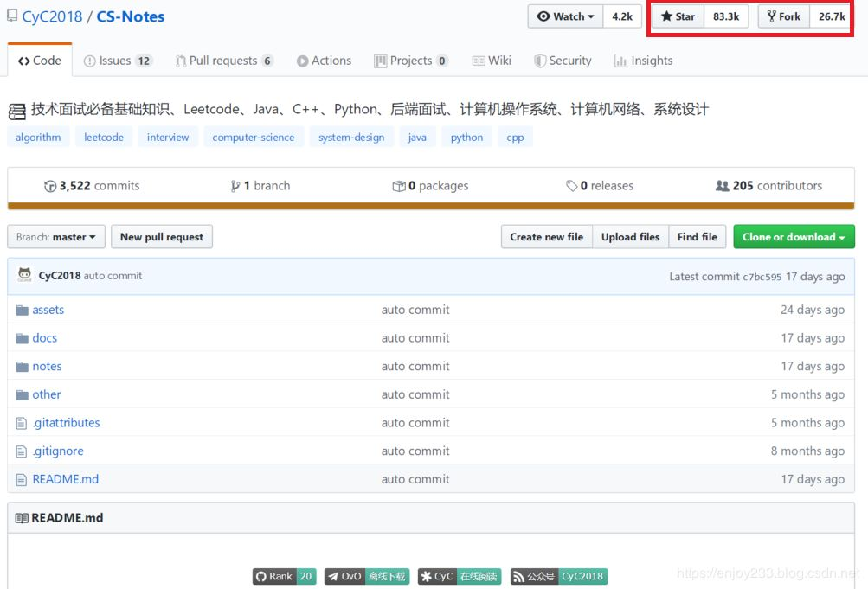Open the Issues tab
This screenshot has width=868, height=589.
pos(118,61)
